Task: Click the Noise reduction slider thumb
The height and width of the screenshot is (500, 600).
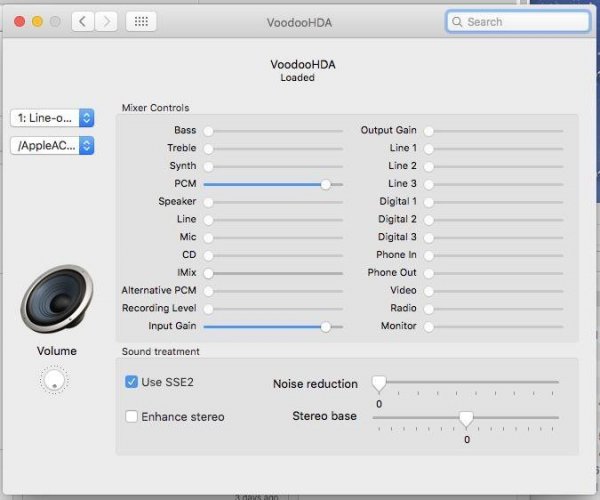Action: click(x=379, y=384)
